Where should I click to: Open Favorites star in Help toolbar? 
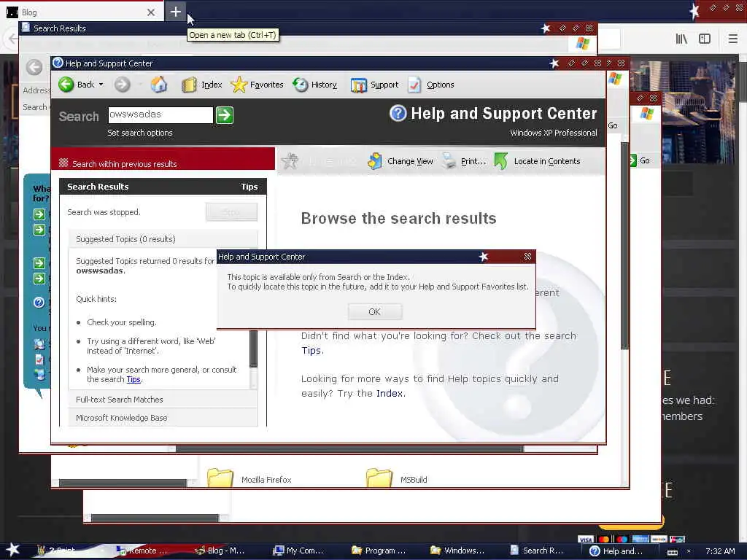(239, 85)
